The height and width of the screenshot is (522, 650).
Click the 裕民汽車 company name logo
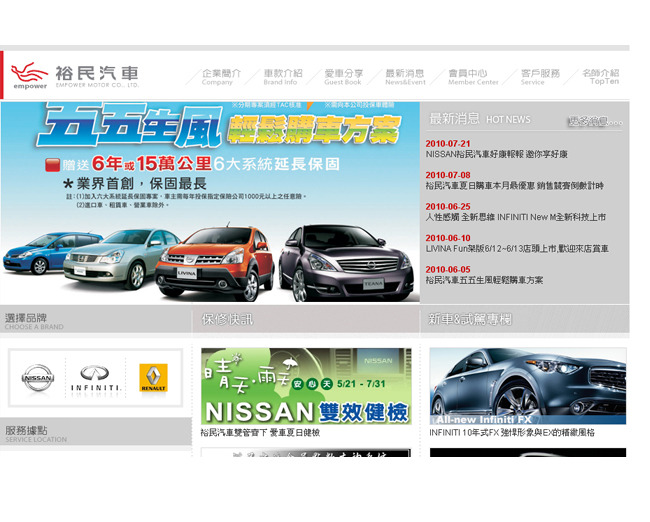pyautogui.click(x=97, y=75)
